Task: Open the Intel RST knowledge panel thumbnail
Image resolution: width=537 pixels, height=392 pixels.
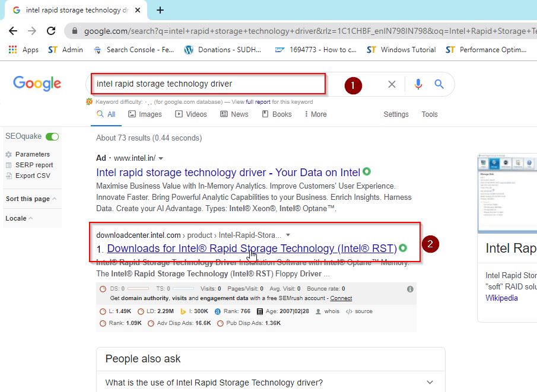Action: [507, 193]
